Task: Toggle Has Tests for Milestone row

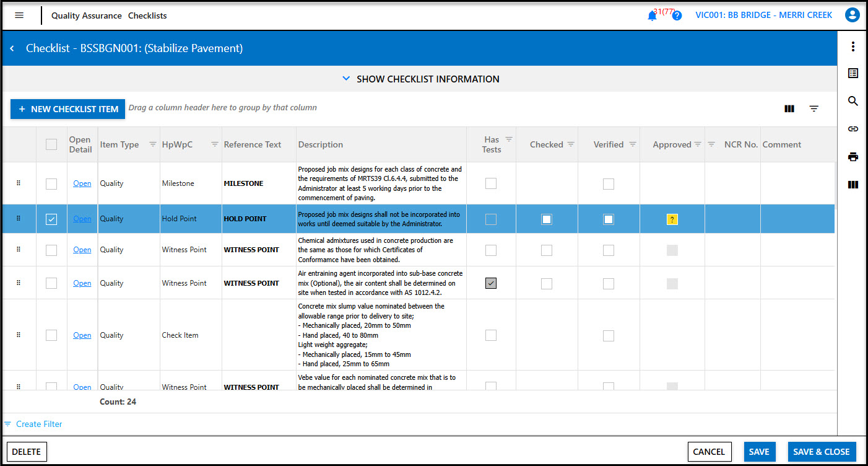Action: coord(491,183)
